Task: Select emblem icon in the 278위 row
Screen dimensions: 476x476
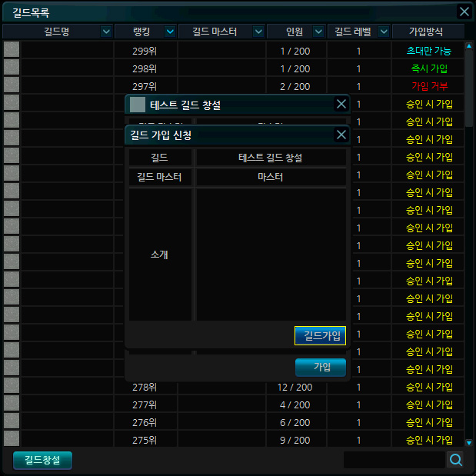Action: [x=11, y=386]
